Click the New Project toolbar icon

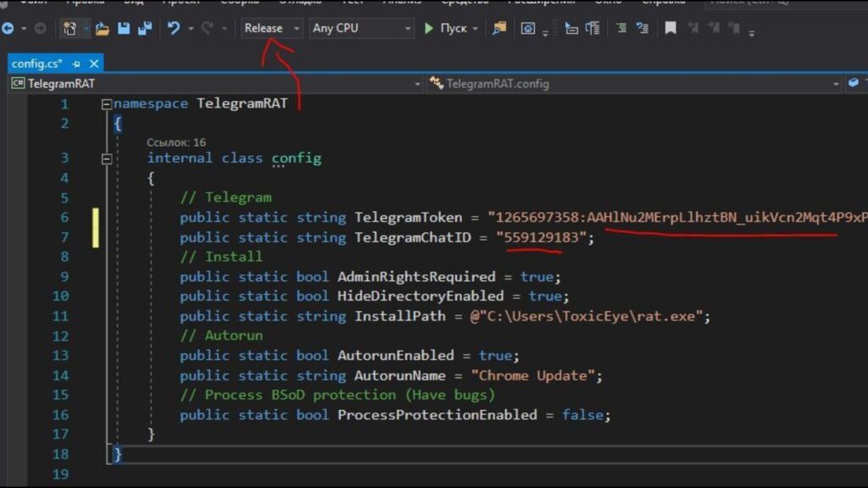[x=70, y=28]
